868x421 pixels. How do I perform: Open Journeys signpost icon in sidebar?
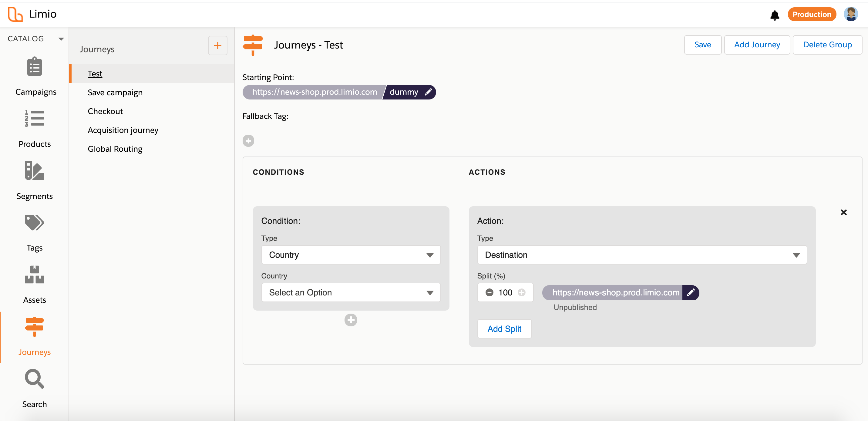click(34, 327)
